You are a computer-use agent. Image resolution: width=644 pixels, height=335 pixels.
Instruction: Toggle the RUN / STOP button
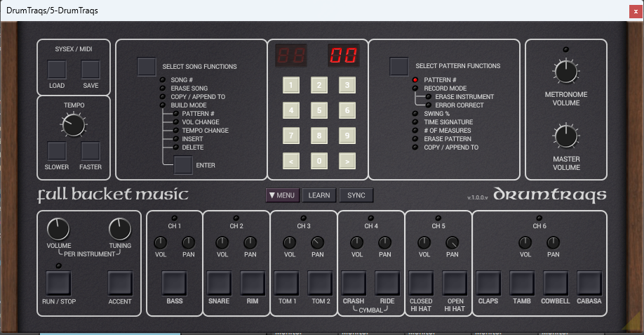(58, 283)
